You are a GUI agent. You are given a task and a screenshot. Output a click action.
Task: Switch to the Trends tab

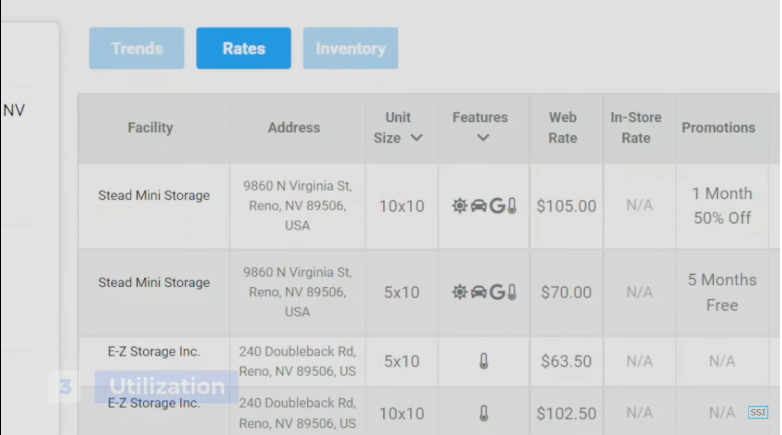point(136,48)
